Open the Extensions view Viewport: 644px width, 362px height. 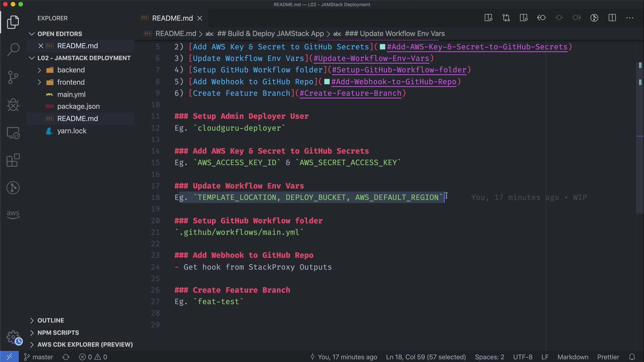(x=13, y=160)
